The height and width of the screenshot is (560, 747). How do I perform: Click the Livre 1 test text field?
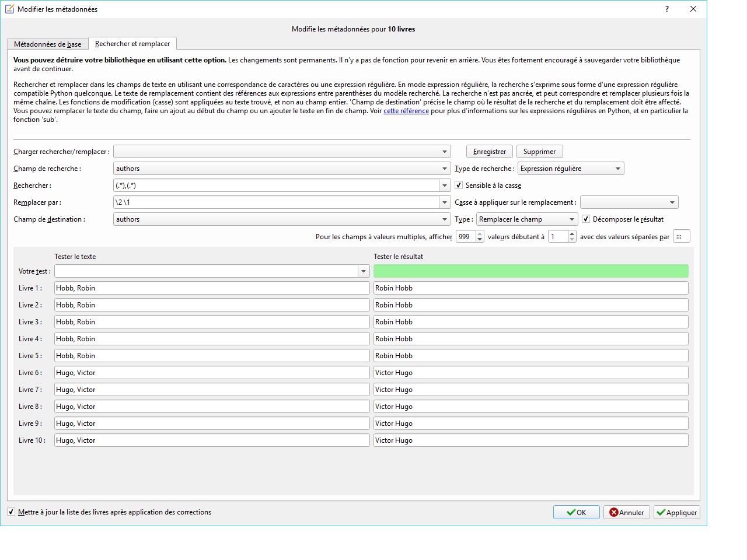tap(212, 288)
